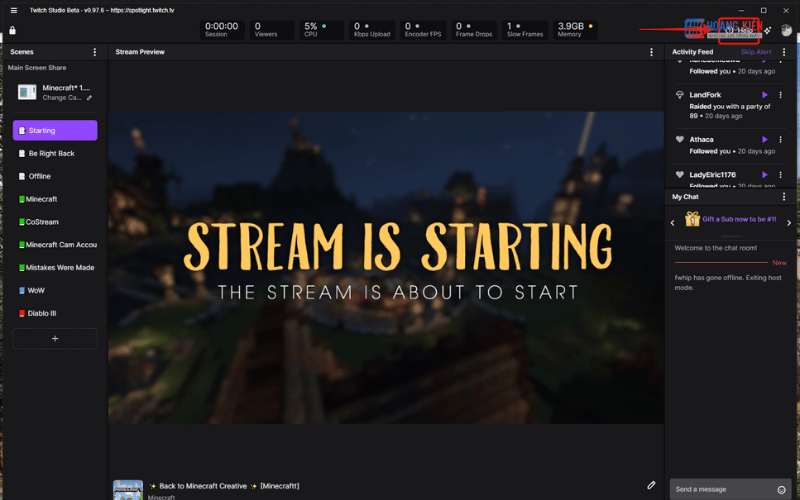
Task: Edit stream info with the bottom pencil icon
Action: [x=651, y=485]
